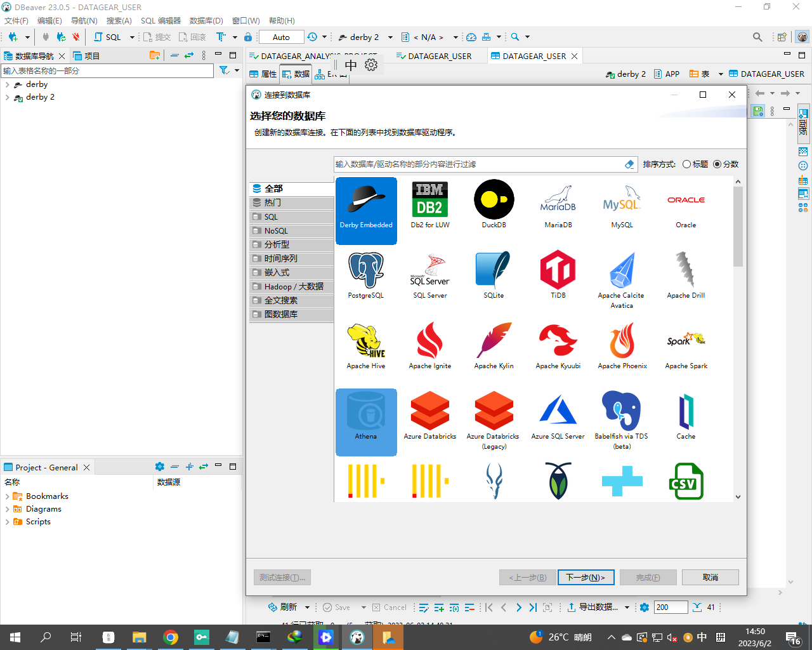The height and width of the screenshot is (650, 812).
Task: Pick Apache Calcite Avatica driver
Action: (x=622, y=281)
